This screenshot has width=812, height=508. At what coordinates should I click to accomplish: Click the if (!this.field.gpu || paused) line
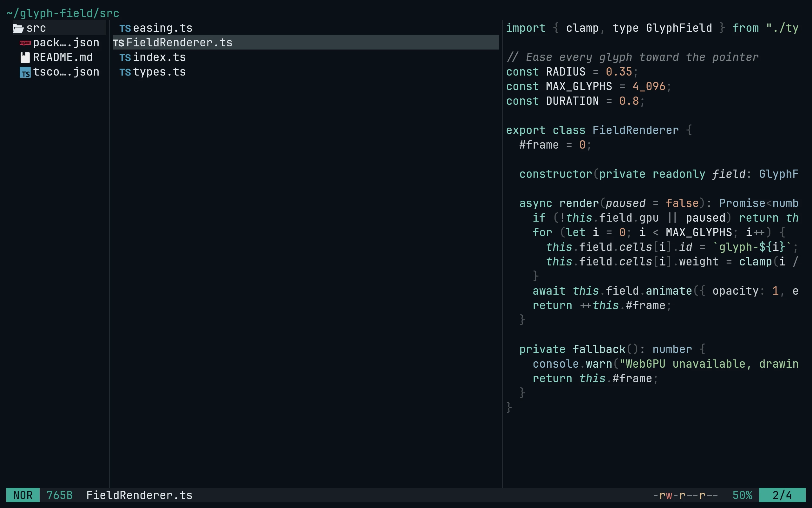tap(665, 218)
